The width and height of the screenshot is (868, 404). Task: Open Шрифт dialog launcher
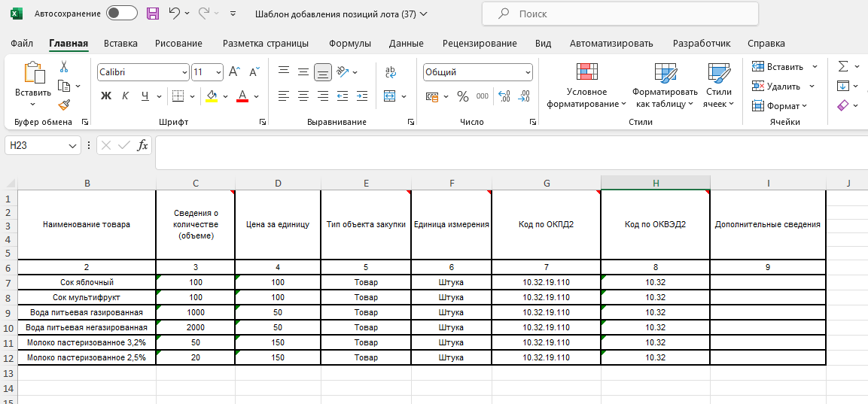click(263, 122)
